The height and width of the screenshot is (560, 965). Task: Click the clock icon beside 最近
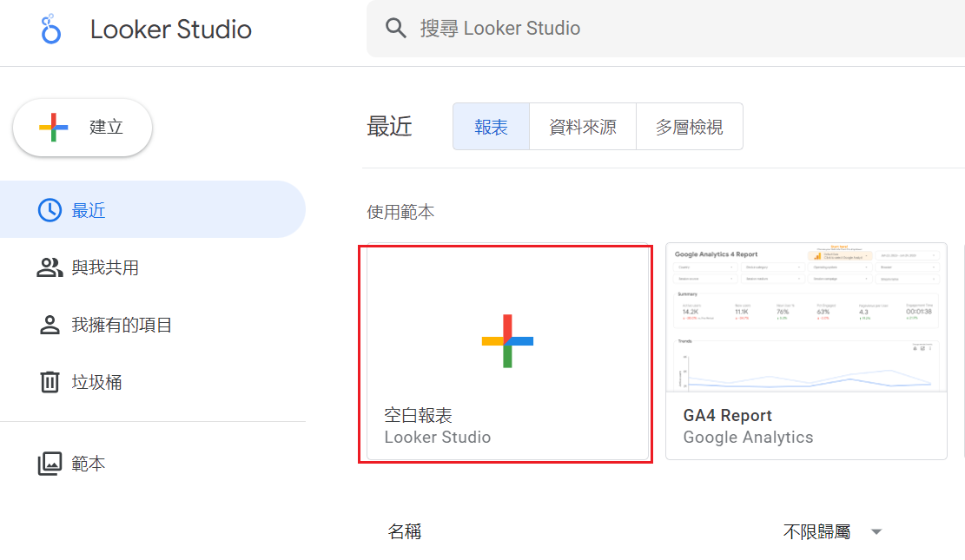[50, 210]
